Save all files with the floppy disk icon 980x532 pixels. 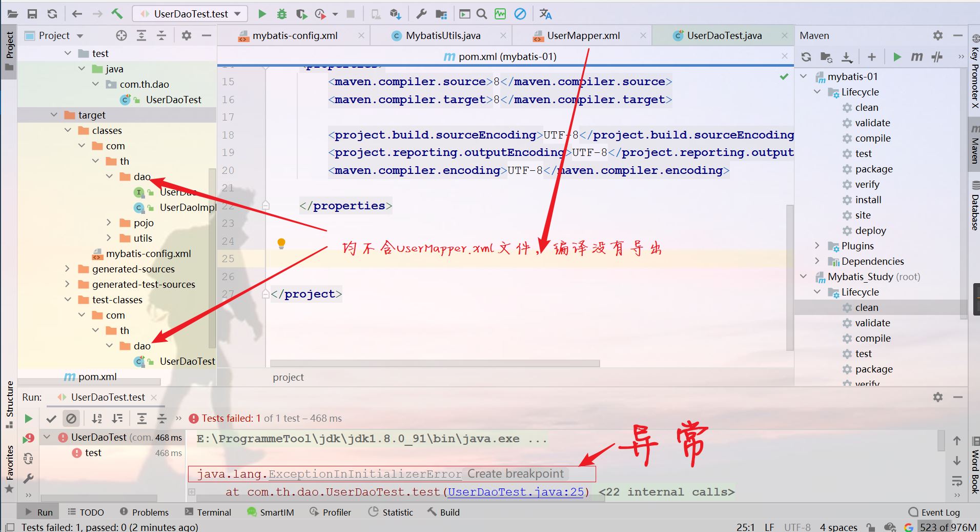click(x=32, y=14)
